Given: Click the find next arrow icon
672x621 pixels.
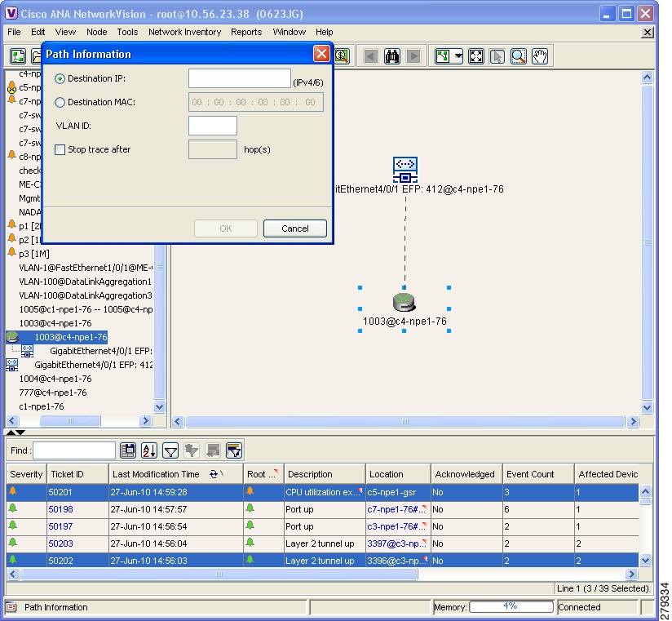Looking at the screenshot, I should pos(413,56).
